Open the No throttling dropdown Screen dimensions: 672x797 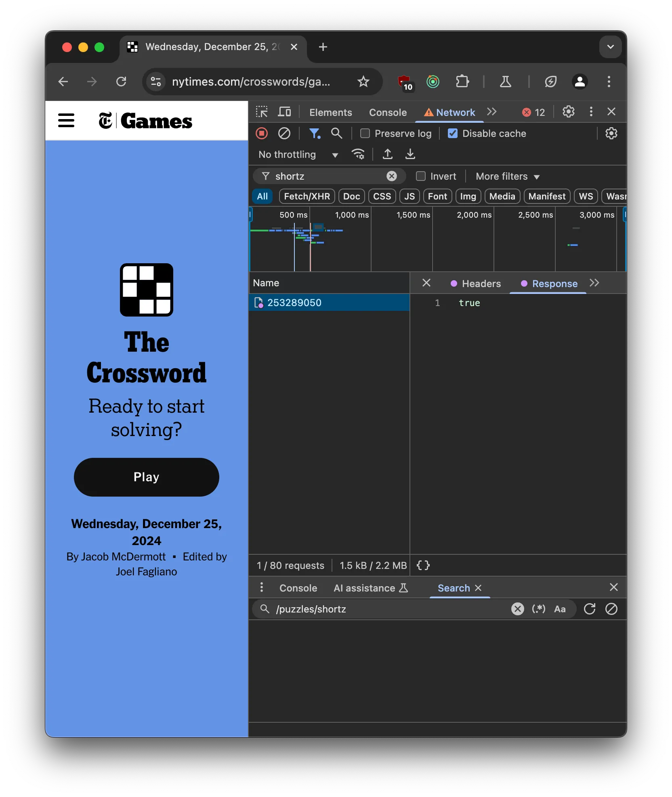point(298,154)
